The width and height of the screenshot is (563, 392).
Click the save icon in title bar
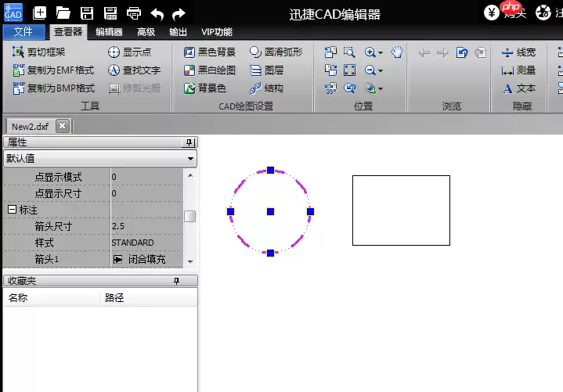pos(87,13)
